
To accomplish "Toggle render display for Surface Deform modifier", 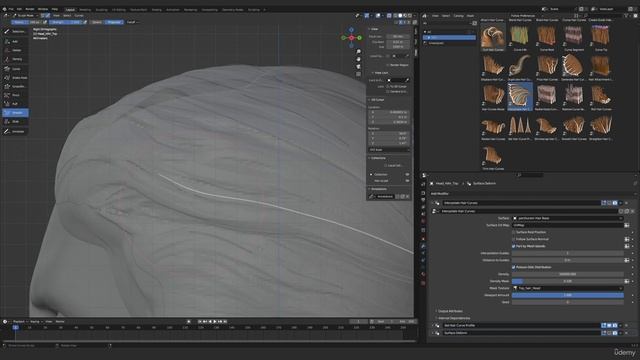I will pyautogui.click(x=615, y=333).
